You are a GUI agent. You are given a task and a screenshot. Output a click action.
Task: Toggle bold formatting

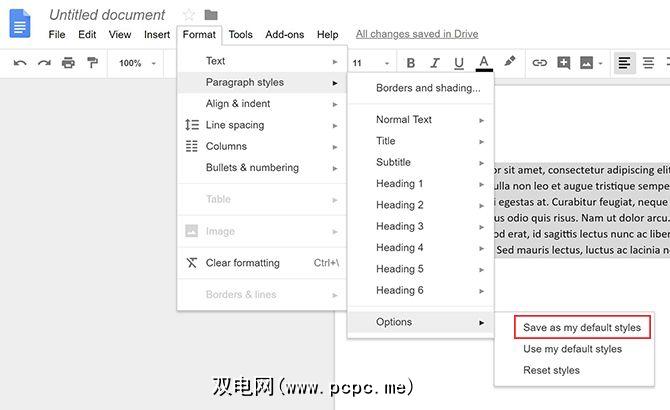(411, 63)
